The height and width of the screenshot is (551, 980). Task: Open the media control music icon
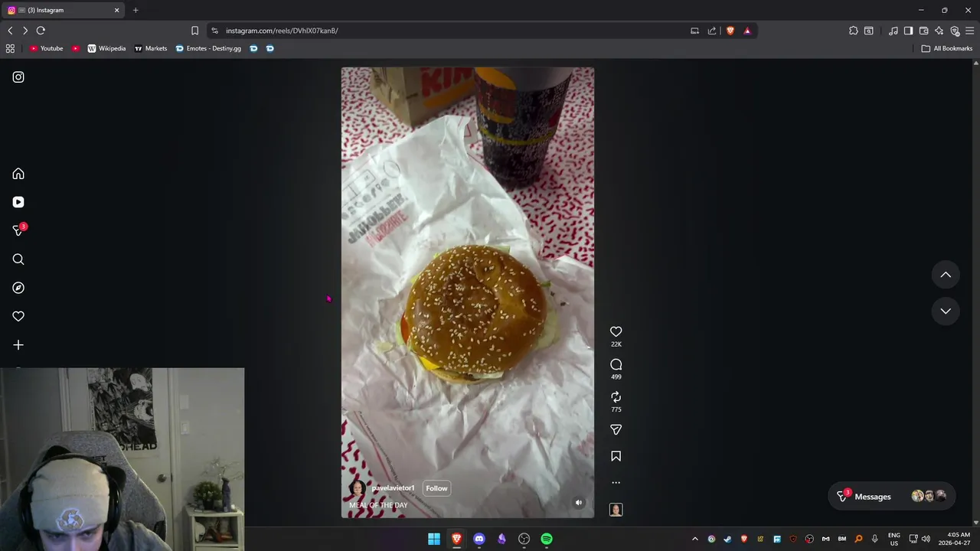(893, 31)
